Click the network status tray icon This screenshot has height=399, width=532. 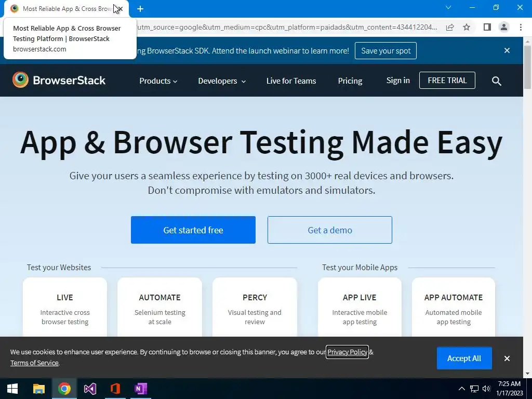474,389
